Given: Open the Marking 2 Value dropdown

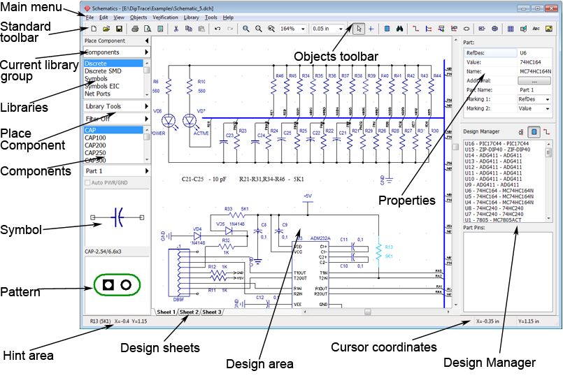Looking at the screenshot, I should pos(548,108).
